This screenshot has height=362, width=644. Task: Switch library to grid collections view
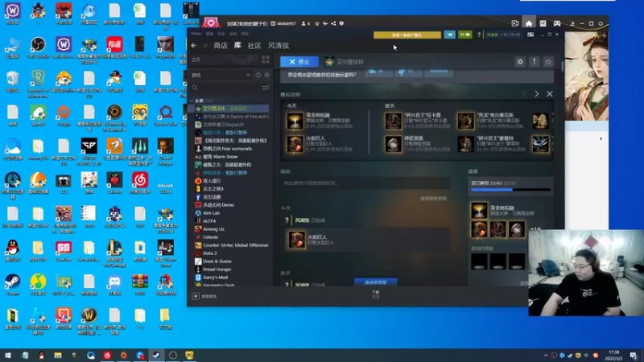click(266, 60)
